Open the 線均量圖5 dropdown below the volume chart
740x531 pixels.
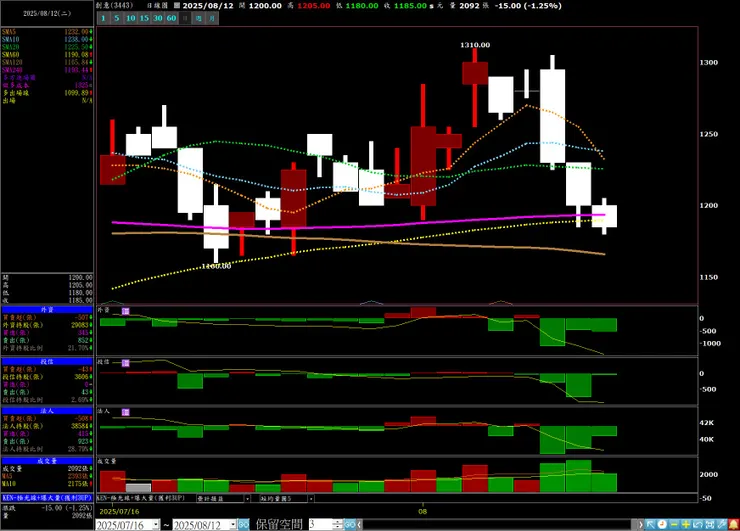(311, 498)
